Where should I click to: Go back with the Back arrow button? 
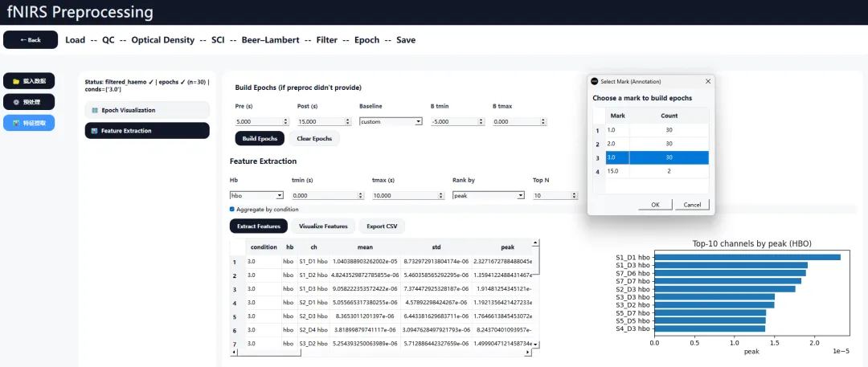click(31, 40)
